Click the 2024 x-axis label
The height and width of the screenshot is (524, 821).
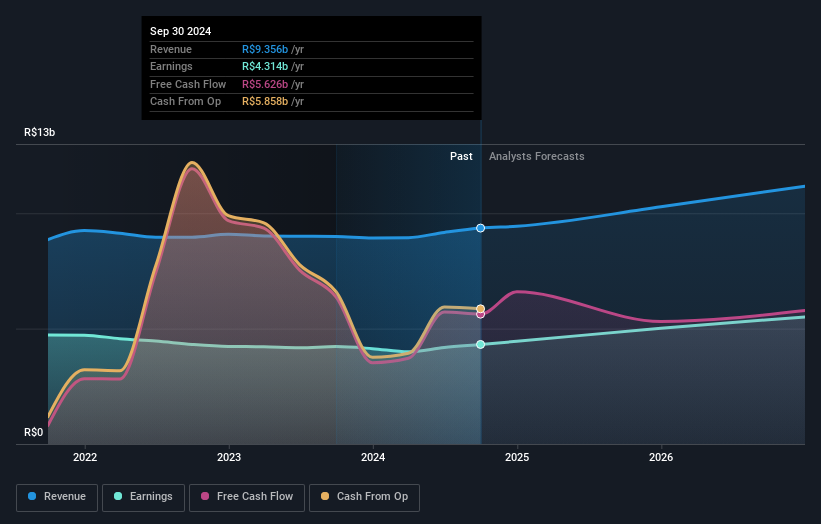point(373,457)
